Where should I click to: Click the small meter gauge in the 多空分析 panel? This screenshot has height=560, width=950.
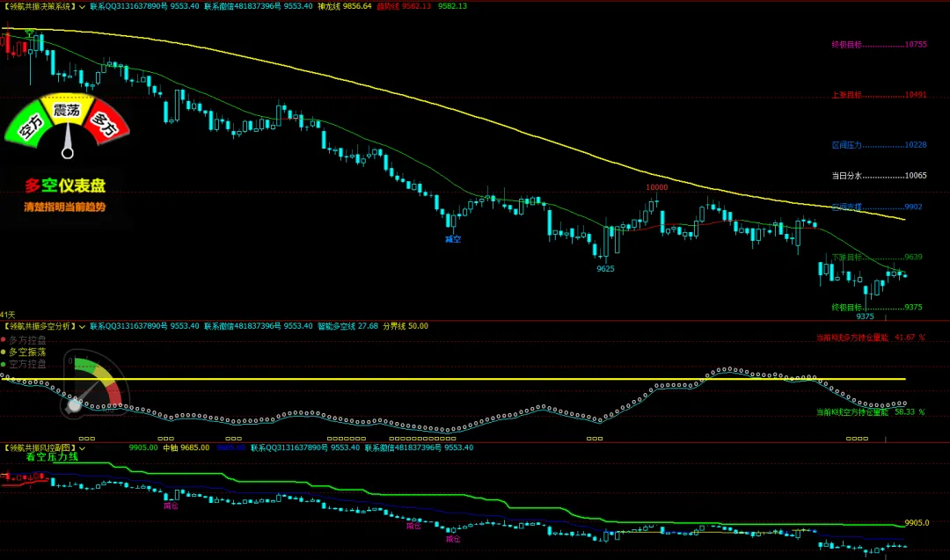coord(94,384)
